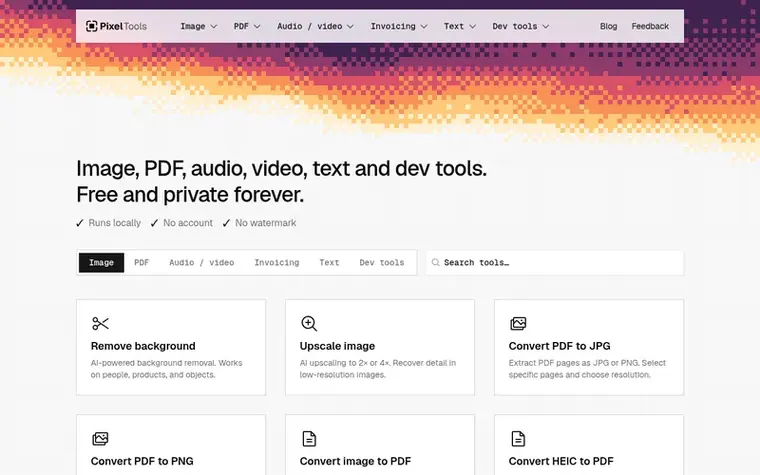Click the document icon on Convert image to PDF
760x475 pixels.
(309, 439)
